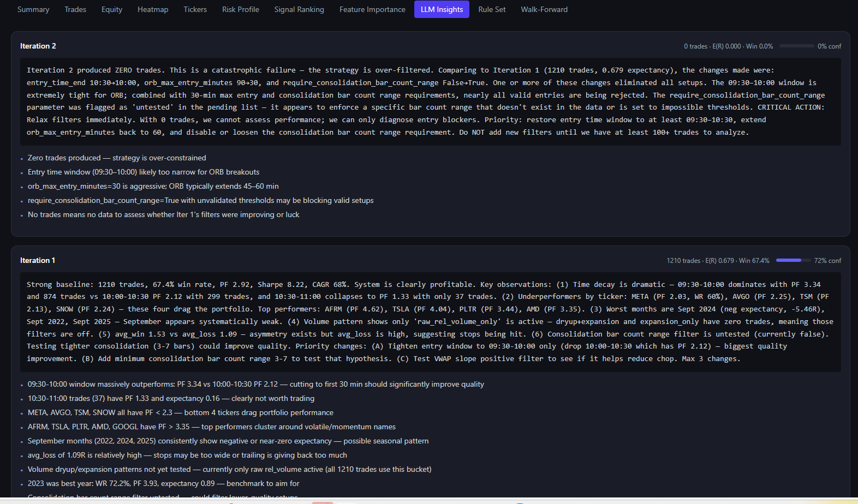The image size is (858, 504).
Task: Click bullet 'META, AVGO, TSM, SNOW all have PF < 2.3'
Action: click(181, 412)
